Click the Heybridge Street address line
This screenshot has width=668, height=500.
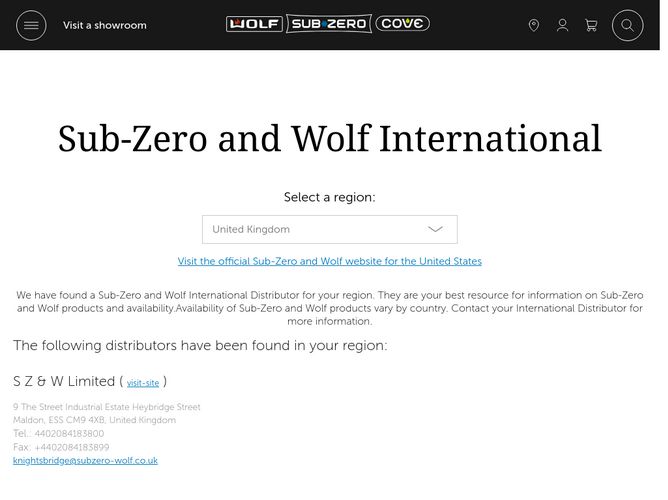pyautogui.click(x=107, y=407)
